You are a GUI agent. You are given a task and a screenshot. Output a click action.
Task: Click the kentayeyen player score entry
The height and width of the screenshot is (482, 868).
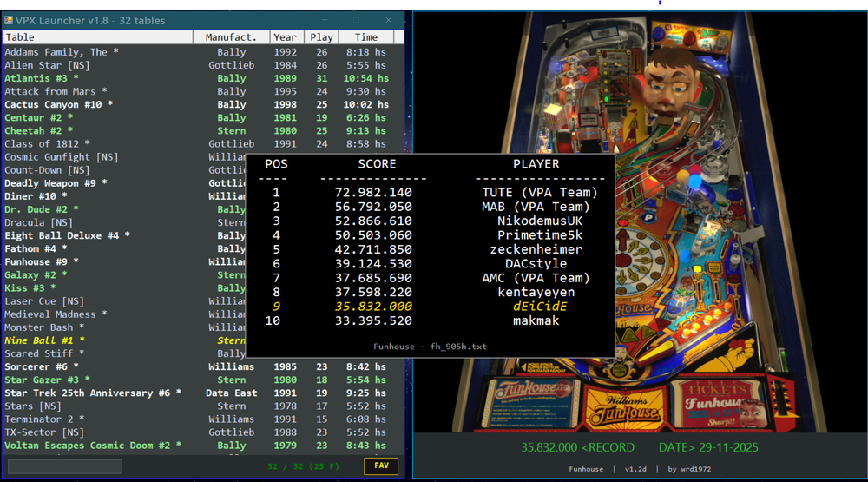[431, 293]
